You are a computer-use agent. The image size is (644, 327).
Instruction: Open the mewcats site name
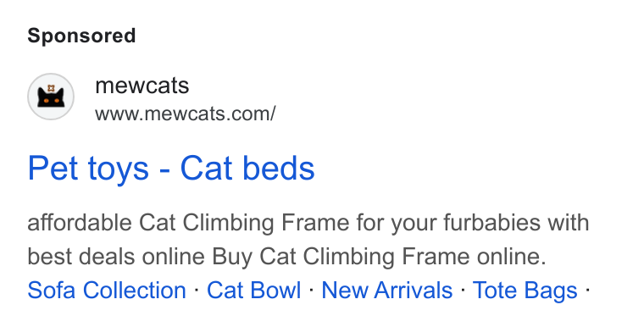coord(142,86)
